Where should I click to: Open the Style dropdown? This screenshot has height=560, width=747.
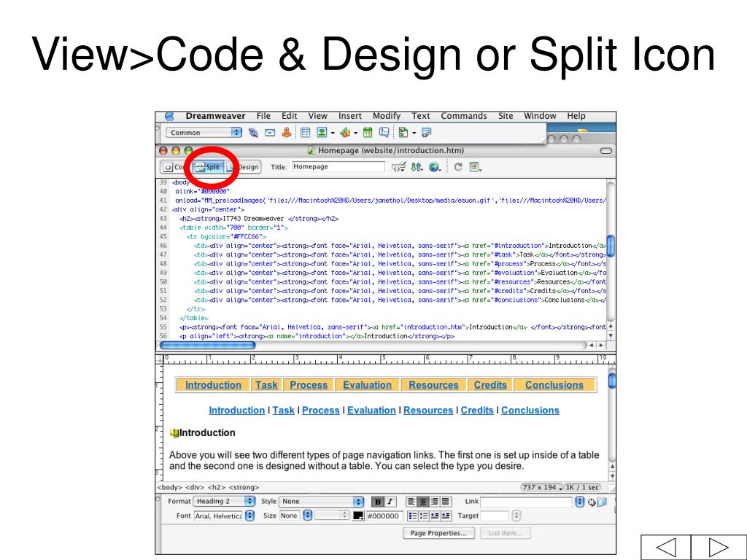click(x=322, y=502)
